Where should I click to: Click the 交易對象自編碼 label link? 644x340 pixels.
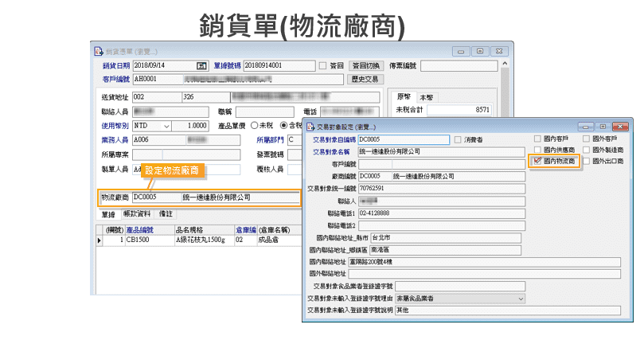[x=334, y=140]
